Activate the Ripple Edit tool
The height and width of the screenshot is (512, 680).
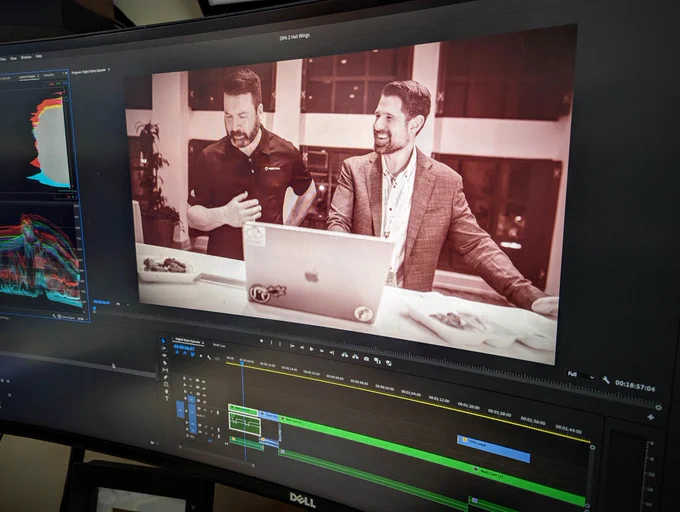coord(164,355)
